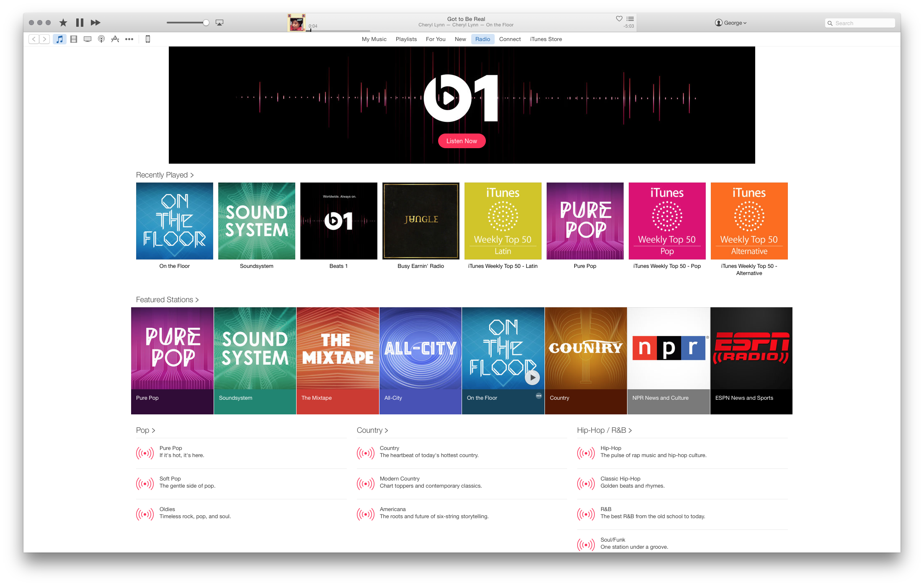
Task: Click the Search input field
Action: [859, 23]
